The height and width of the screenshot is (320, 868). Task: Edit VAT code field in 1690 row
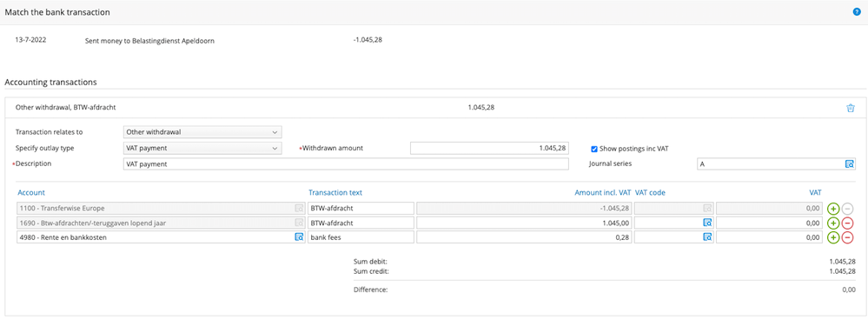(x=673, y=223)
